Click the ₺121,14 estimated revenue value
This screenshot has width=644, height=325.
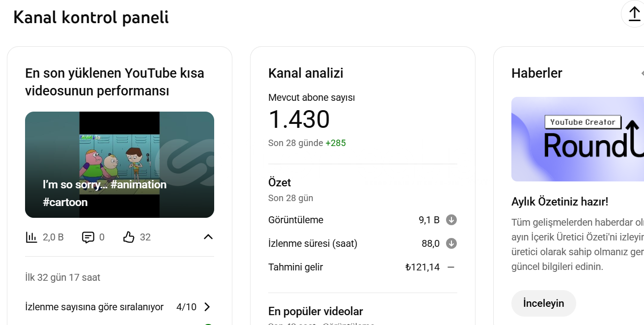tap(422, 267)
